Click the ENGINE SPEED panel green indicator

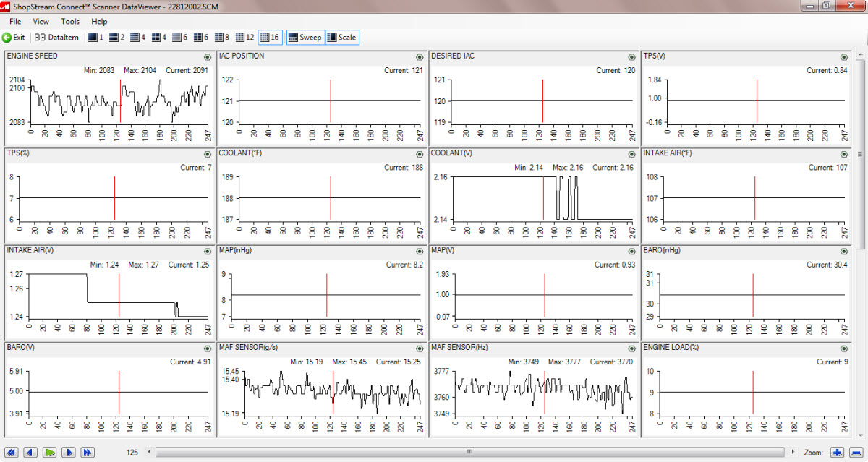click(x=207, y=57)
